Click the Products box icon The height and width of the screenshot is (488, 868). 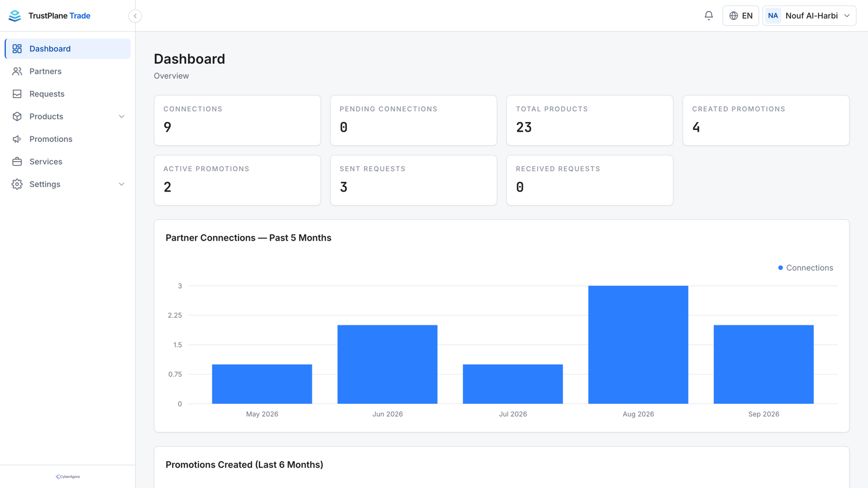[x=17, y=116]
